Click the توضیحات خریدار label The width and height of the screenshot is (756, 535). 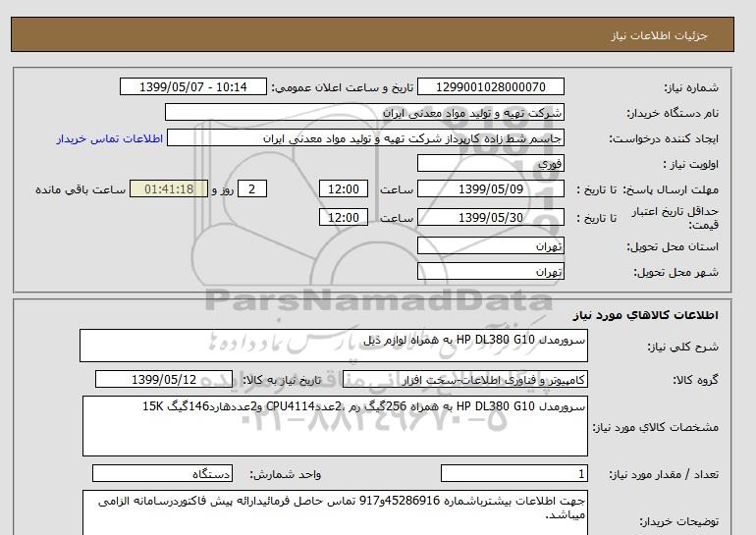pyautogui.click(x=679, y=521)
